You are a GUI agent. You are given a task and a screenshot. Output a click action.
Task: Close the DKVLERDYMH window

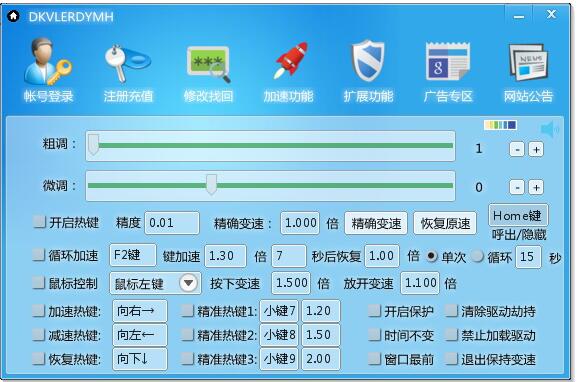click(x=551, y=15)
